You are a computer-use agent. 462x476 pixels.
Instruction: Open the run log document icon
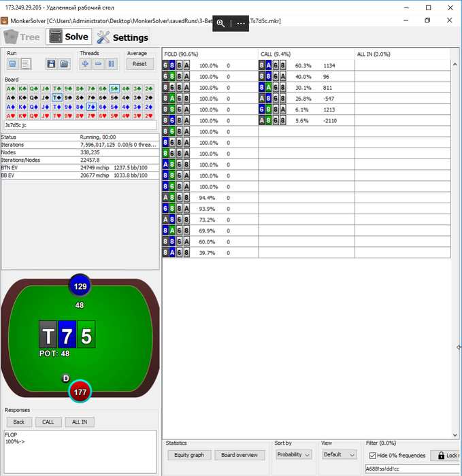[x=26, y=64]
